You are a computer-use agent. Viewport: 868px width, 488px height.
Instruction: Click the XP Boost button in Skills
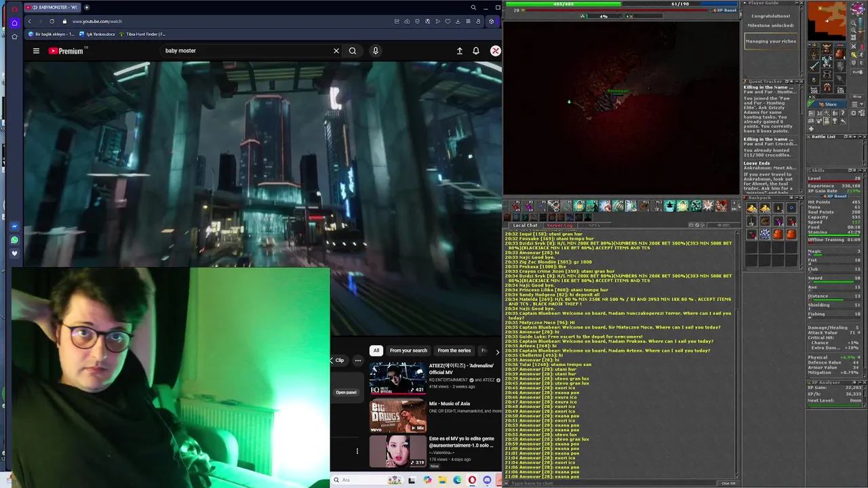834,196
